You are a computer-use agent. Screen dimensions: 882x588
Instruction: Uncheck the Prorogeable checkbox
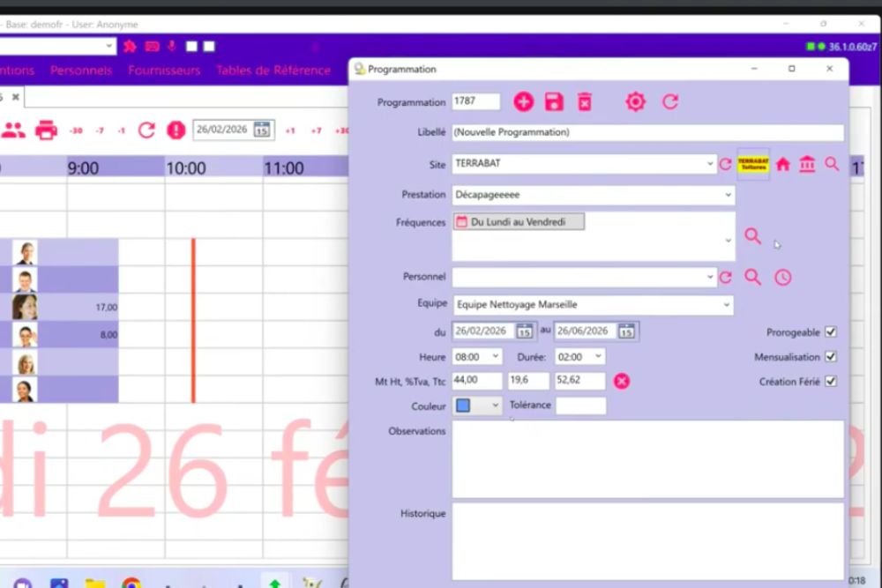coord(830,332)
